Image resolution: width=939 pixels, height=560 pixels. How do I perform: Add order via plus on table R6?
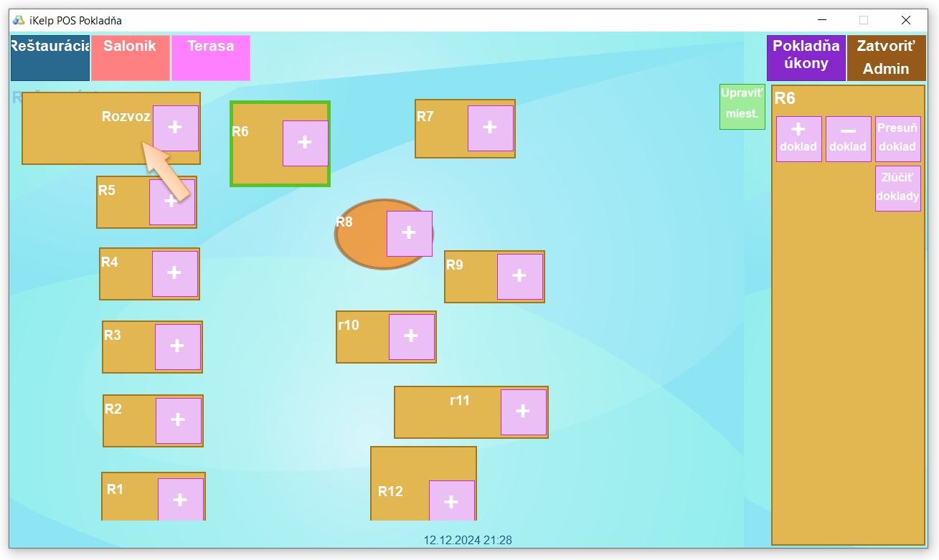pyautogui.click(x=305, y=143)
